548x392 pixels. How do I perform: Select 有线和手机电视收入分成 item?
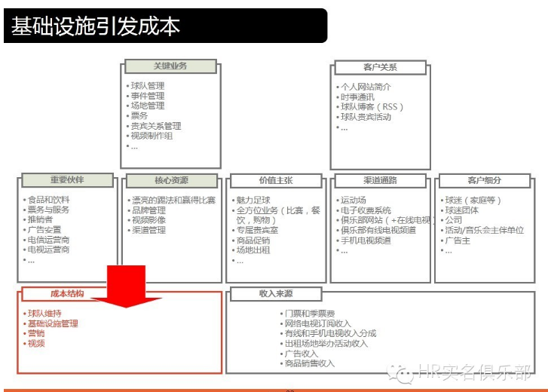click(x=331, y=333)
